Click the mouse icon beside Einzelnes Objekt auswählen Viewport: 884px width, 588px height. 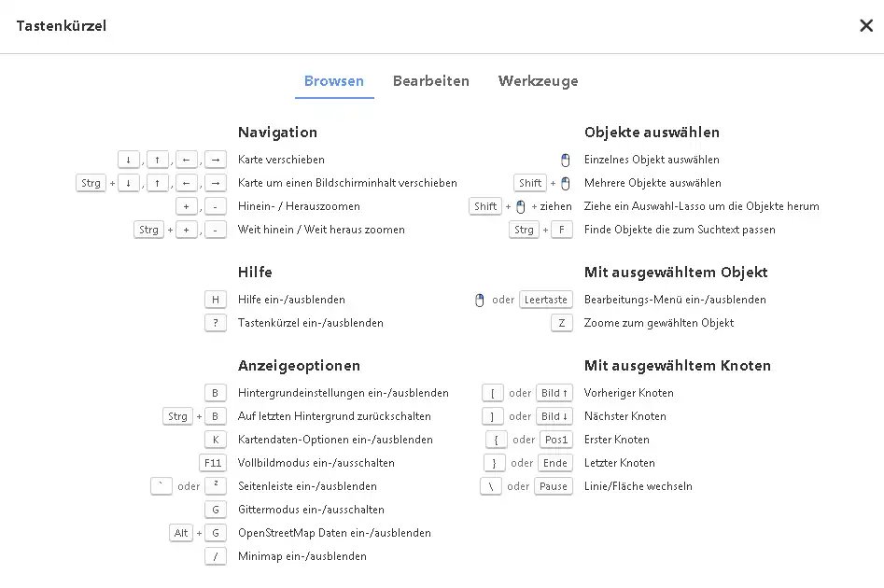click(x=565, y=160)
